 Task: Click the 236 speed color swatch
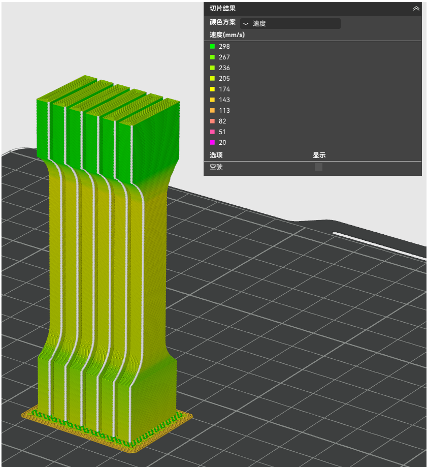coord(212,68)
